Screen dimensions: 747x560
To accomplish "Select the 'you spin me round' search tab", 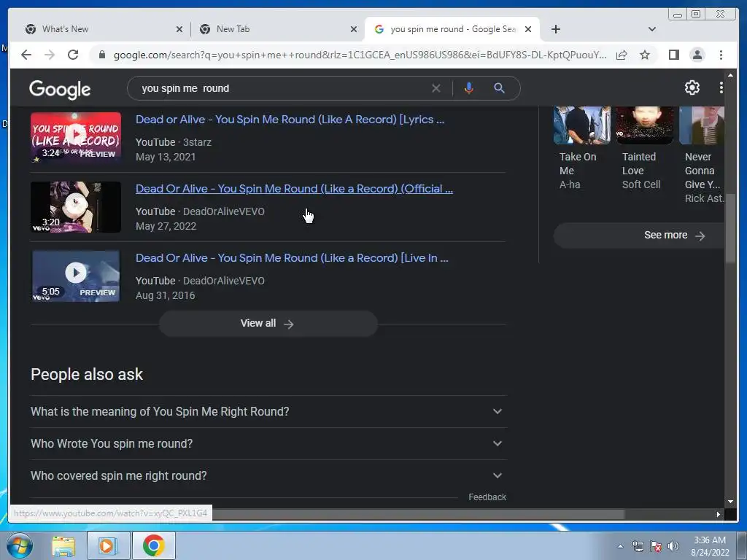I will click(446, 29).
